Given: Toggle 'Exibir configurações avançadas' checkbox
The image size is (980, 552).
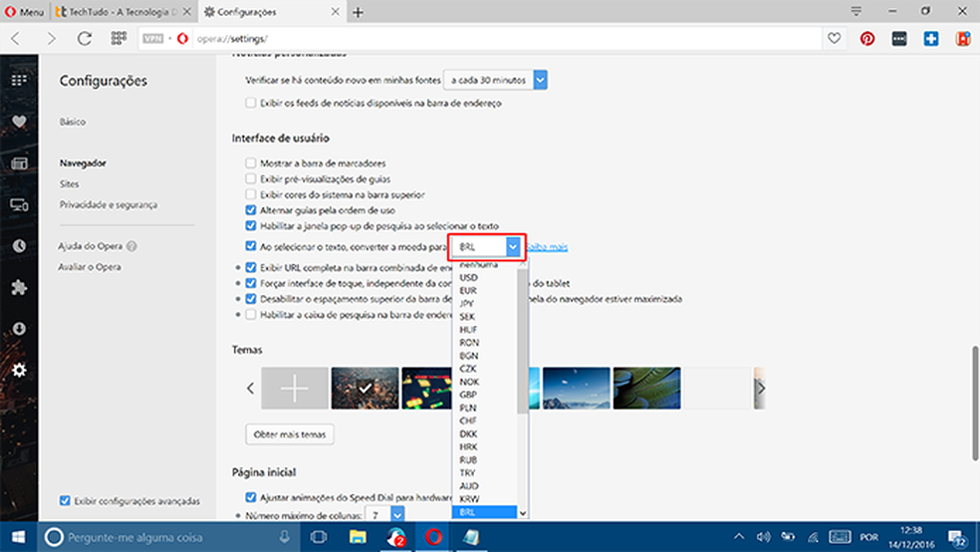Looking at the screenshot, I should click(x=66, y=500).
